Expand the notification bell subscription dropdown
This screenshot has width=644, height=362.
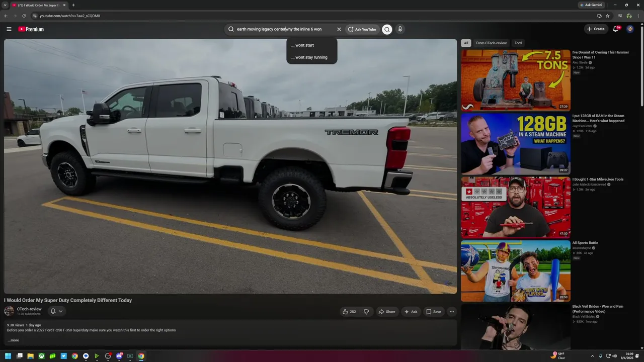pos(56,311)
